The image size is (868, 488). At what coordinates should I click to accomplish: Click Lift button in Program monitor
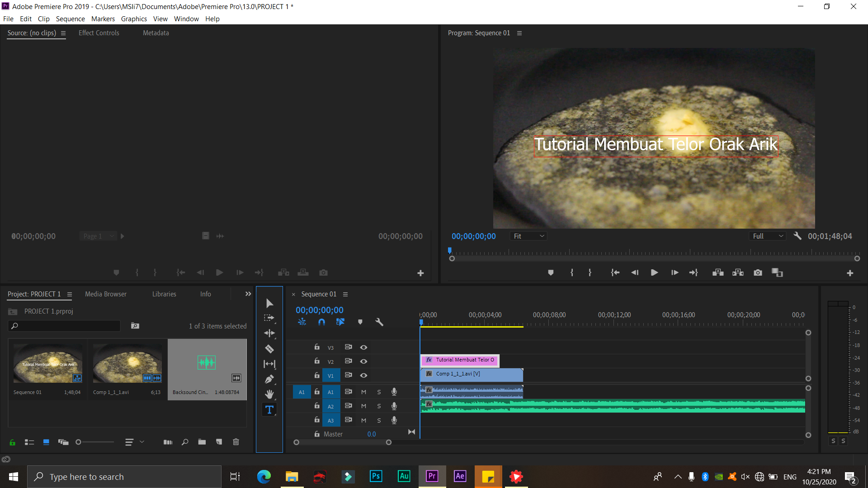point(718,272)
